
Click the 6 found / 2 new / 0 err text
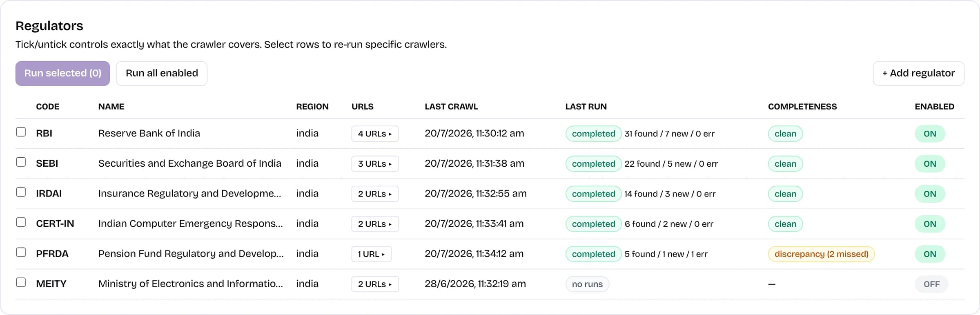669,224
